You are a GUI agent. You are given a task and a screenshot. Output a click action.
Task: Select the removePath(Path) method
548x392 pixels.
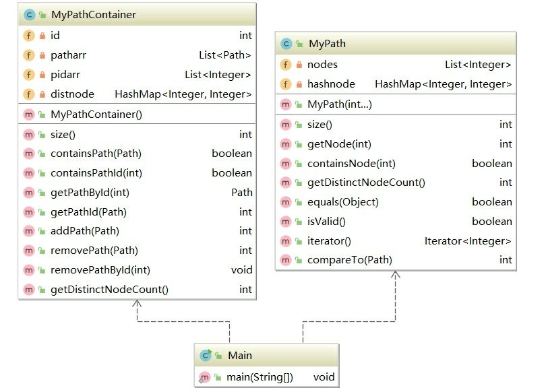coord(94,251)
